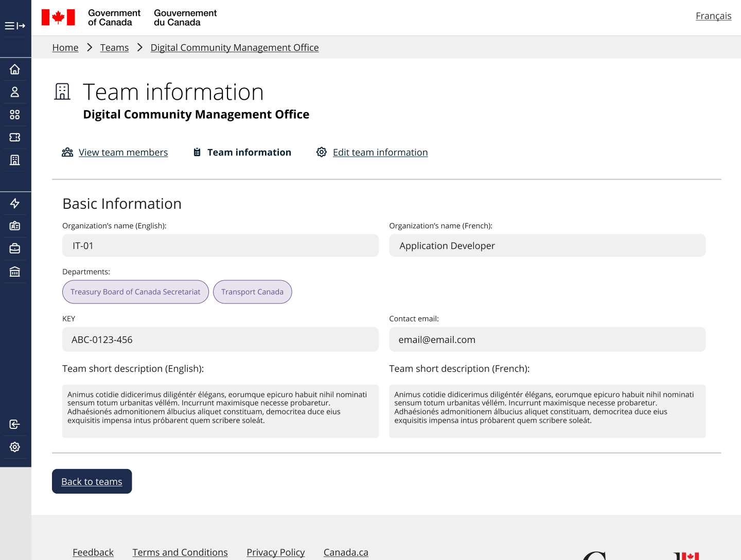
Task: Open the Privacy Policy footer link
Action: click(276, 552)
